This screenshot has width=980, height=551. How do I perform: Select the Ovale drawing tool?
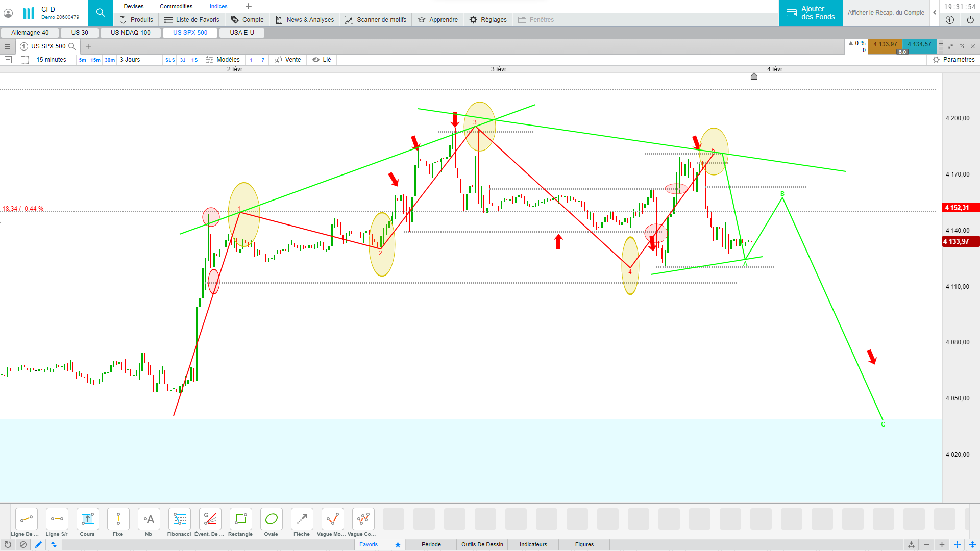271,519
